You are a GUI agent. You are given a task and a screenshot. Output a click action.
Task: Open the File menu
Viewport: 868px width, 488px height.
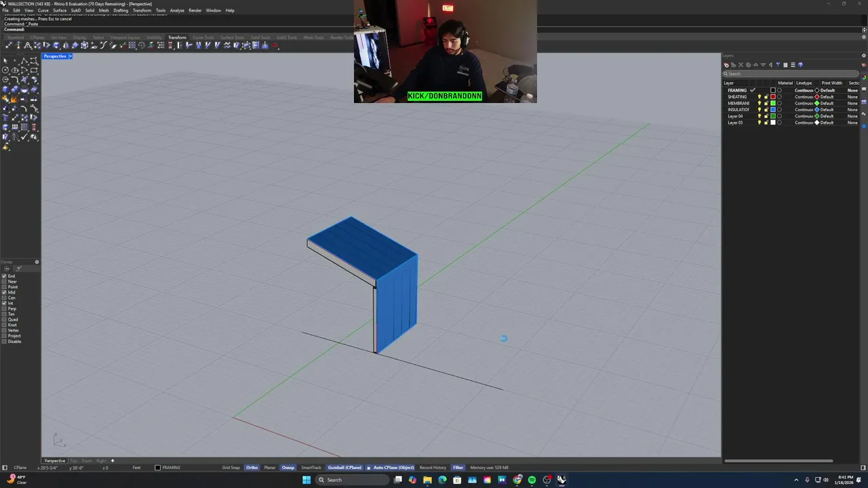coord(5,11)
